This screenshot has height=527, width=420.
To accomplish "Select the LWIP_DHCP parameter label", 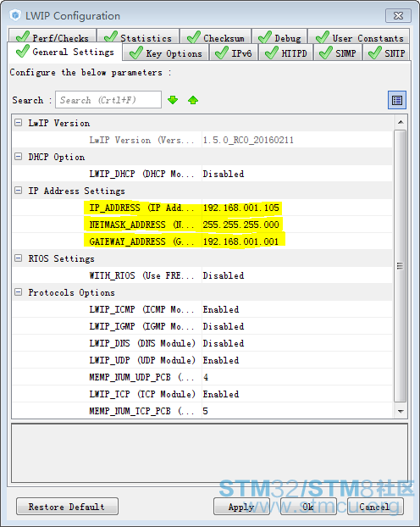I will 141,174.
